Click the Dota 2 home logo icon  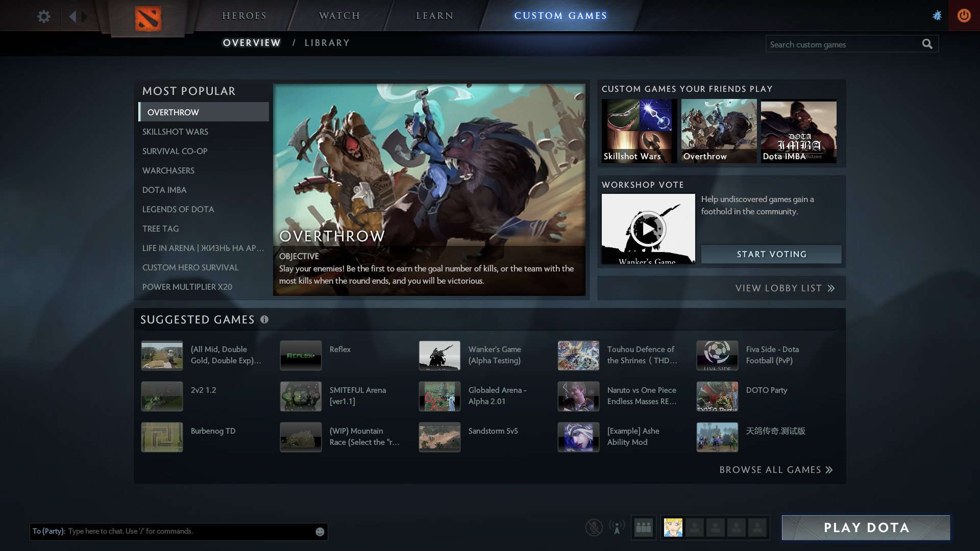(148, 18)
